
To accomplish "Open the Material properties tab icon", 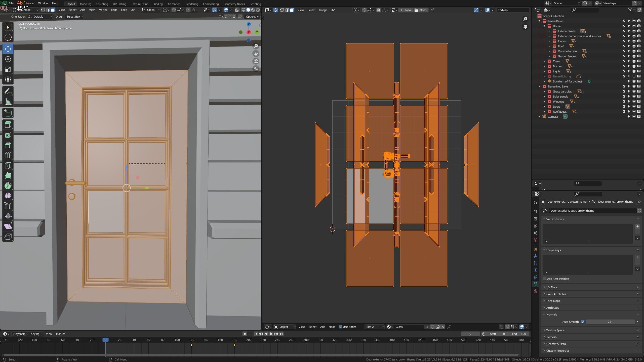I will coord(536,291).
